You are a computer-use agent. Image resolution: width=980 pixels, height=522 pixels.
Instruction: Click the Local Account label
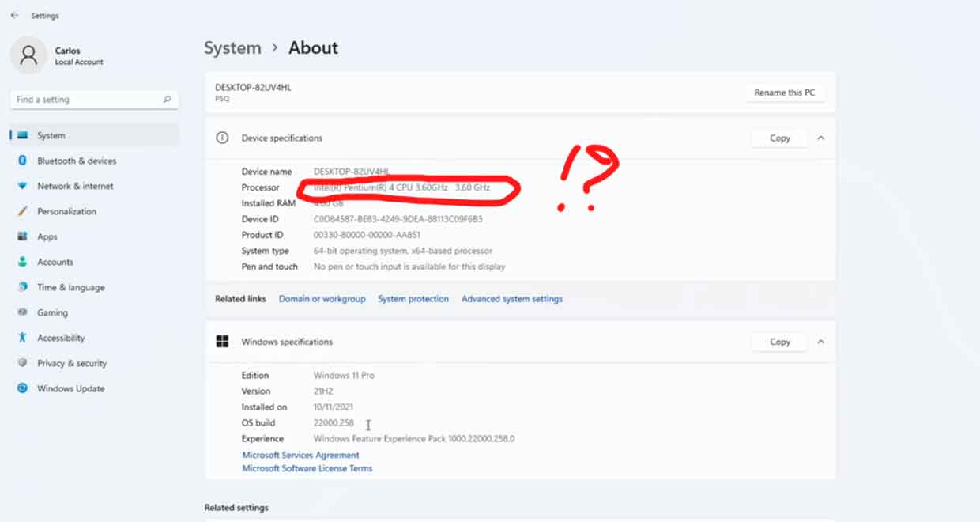tap(79, 62)
